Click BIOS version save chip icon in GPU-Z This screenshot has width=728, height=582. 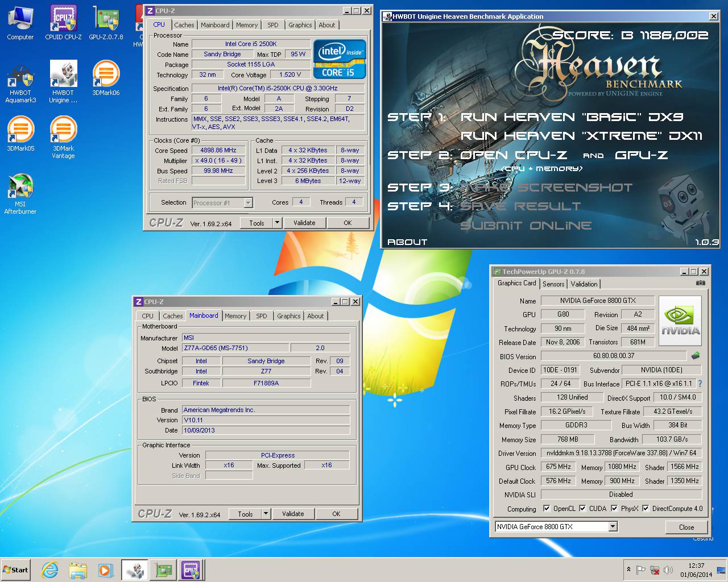pyautogui.click(x=695, y=356)
